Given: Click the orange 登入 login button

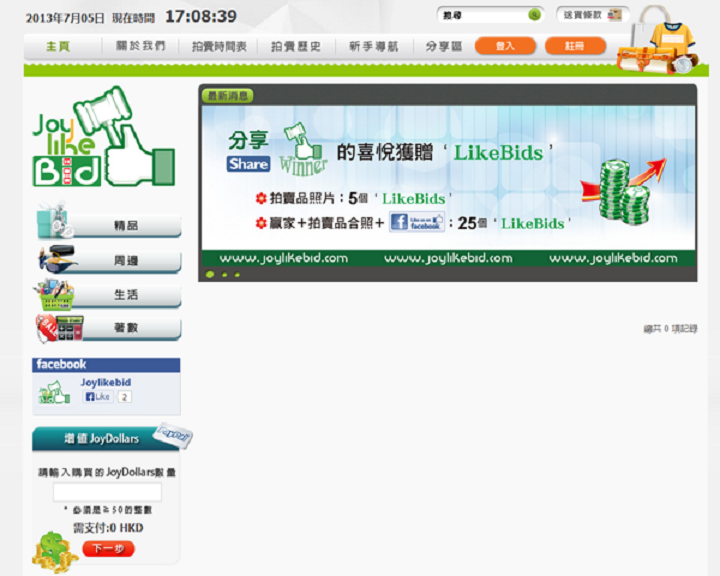Looking at the screenshot, I should 505,46.
